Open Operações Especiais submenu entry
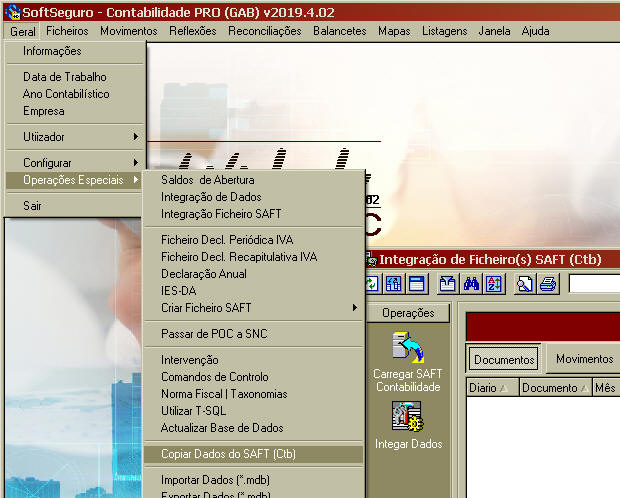The image size is (620, 498). pyautogui.click(x=74, y=180)
